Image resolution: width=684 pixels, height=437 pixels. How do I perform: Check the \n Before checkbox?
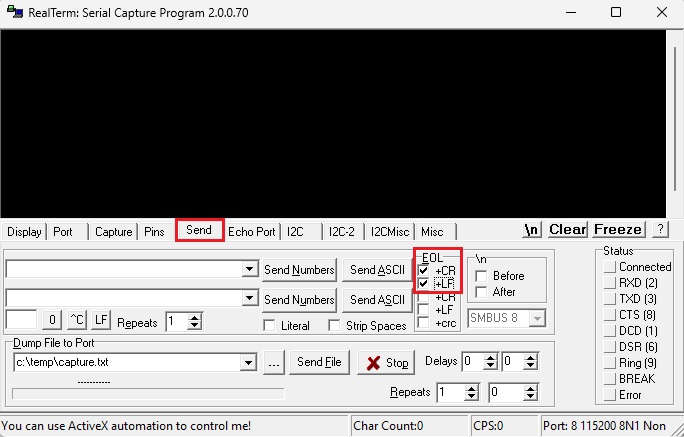[481, 276]
